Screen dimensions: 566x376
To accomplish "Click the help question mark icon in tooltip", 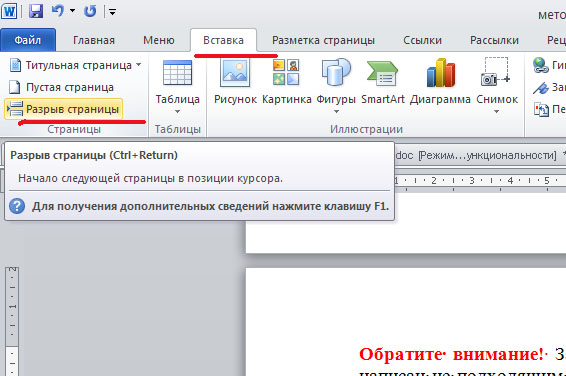I will coord(17,206).
